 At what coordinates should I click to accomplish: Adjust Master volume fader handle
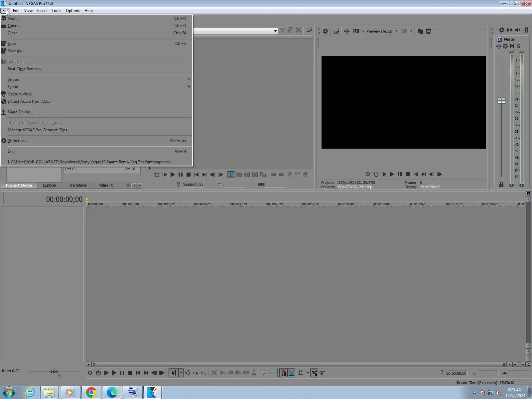(x=501, y=100)
